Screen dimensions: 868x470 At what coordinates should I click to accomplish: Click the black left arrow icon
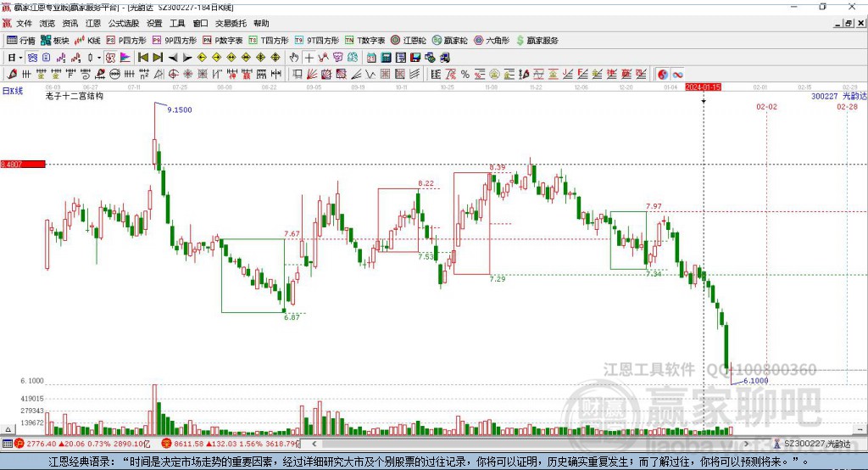pos(173,58)
